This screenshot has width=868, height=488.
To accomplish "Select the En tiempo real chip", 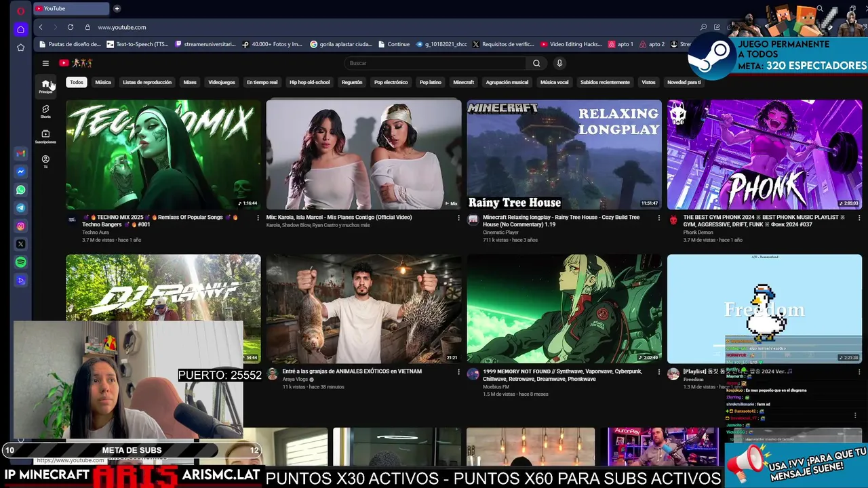I will click(262, 82).
